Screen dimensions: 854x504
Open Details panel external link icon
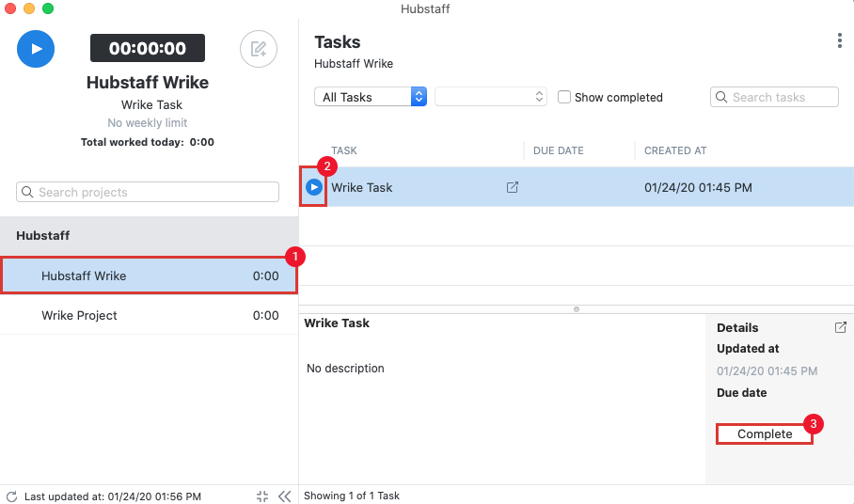pos(841,327)
